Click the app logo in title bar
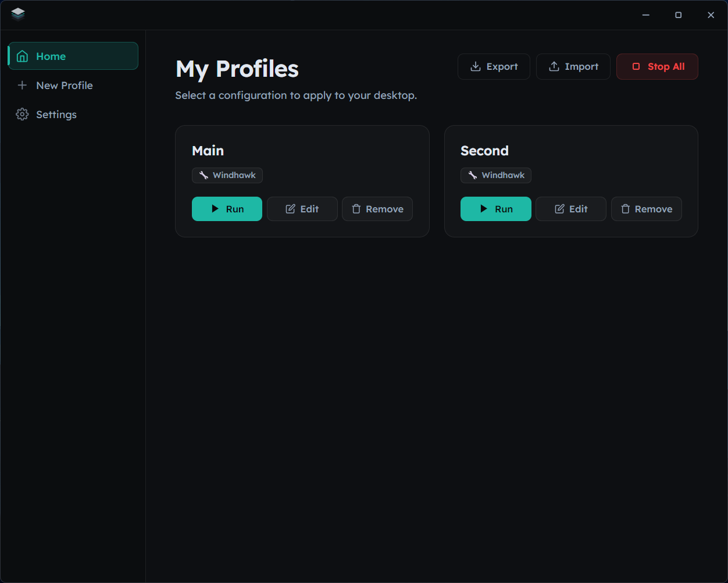Image resolution: width=728 pixels, height=583 pixels. tap(18, 14)
